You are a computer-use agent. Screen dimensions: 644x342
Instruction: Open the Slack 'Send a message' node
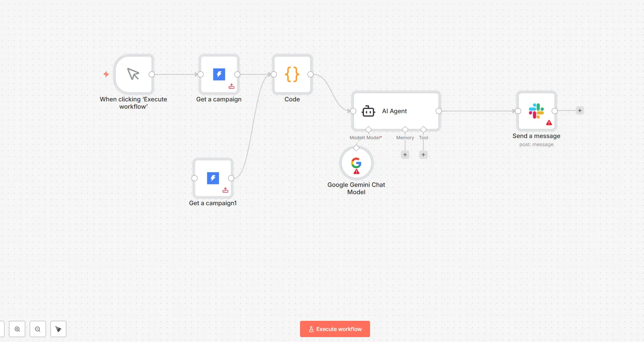click(537, 111)
